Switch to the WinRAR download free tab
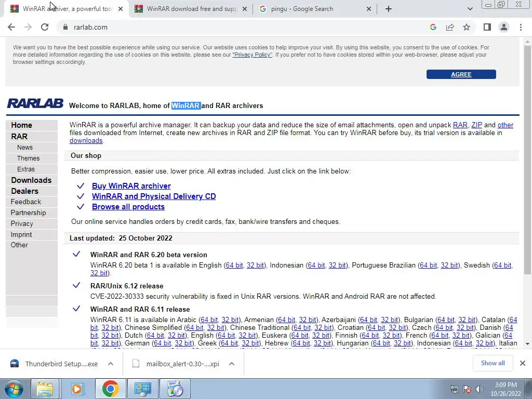This screenshot has height=399, width=532. click(192, 9)
